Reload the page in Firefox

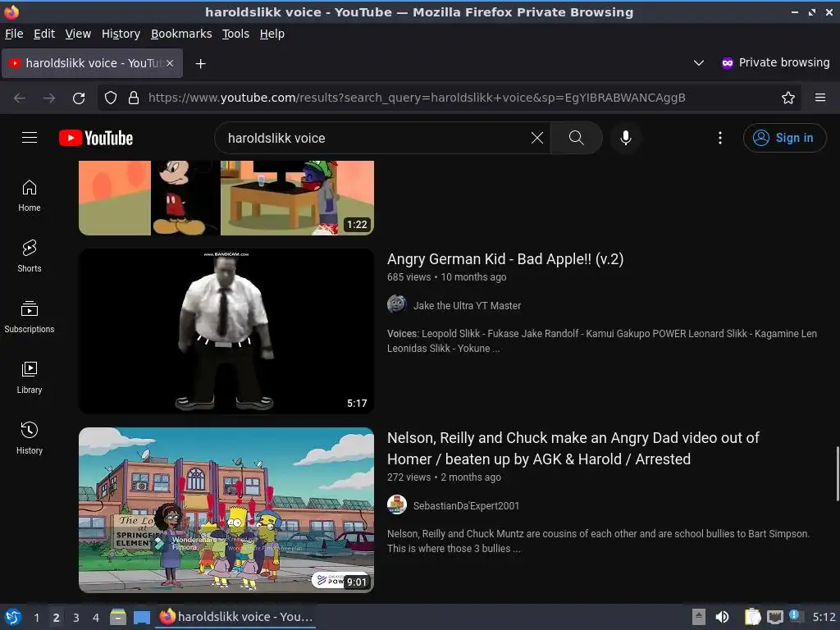coord(79,98)
